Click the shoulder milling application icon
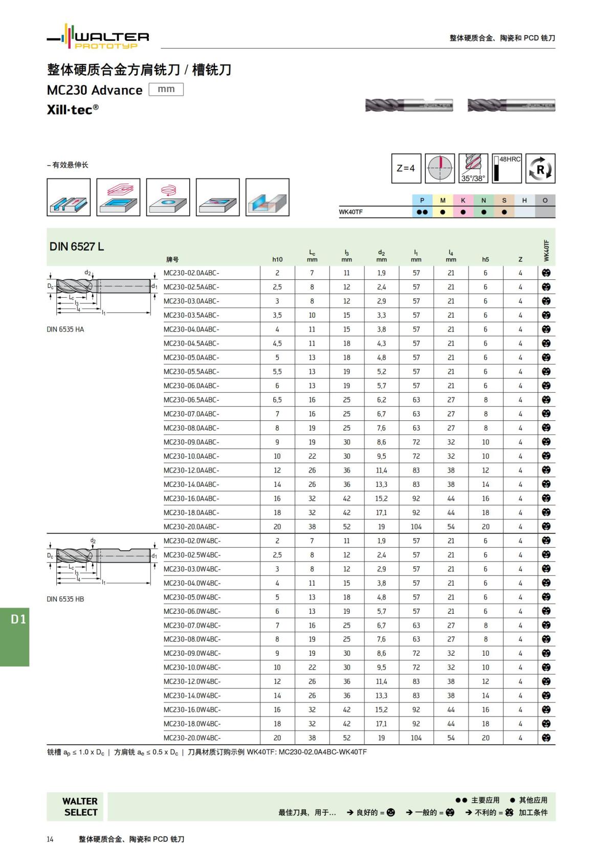 (x=267, y=197)
